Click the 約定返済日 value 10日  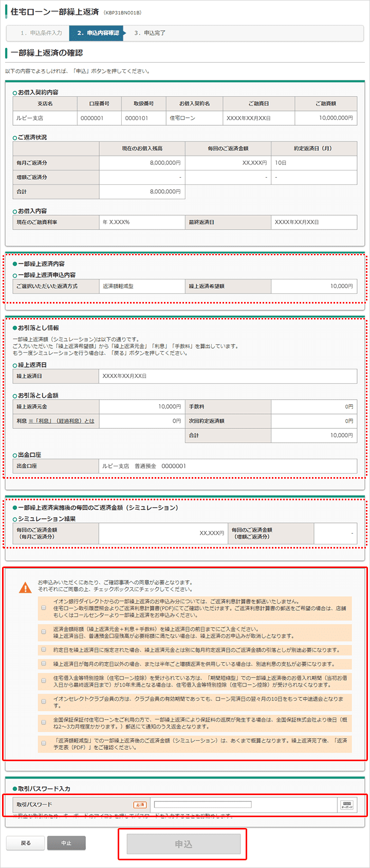pos(314,163)
